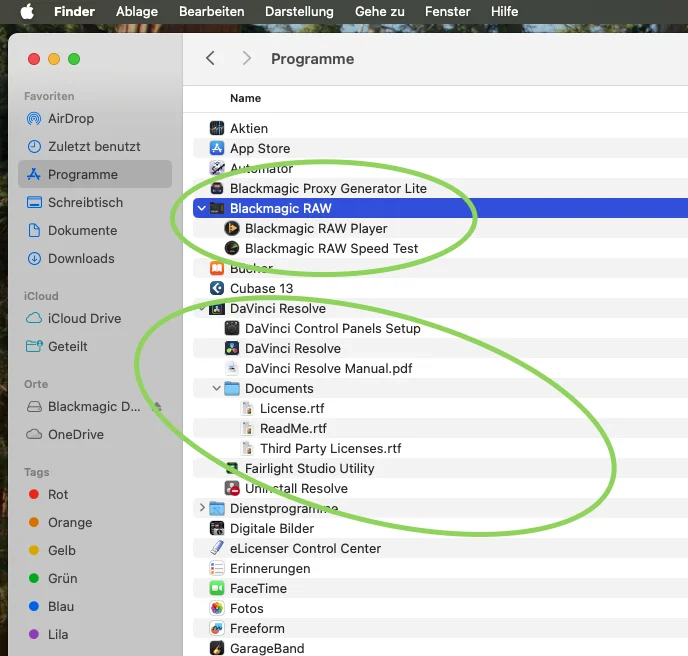The image size is (688, 656).
Task: Select the FaceTime app icon
Action: pyautogui.click(x=217, y=588)
